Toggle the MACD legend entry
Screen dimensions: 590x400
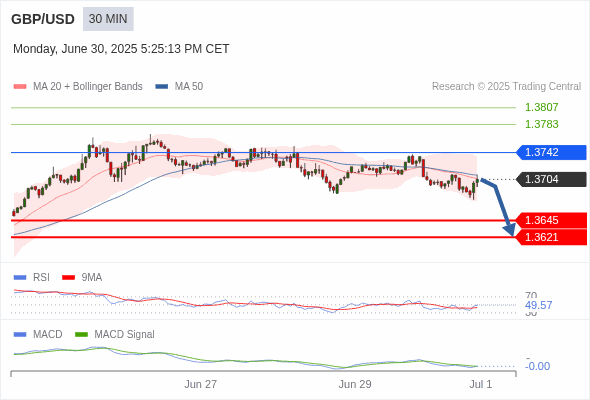[38, 334]
